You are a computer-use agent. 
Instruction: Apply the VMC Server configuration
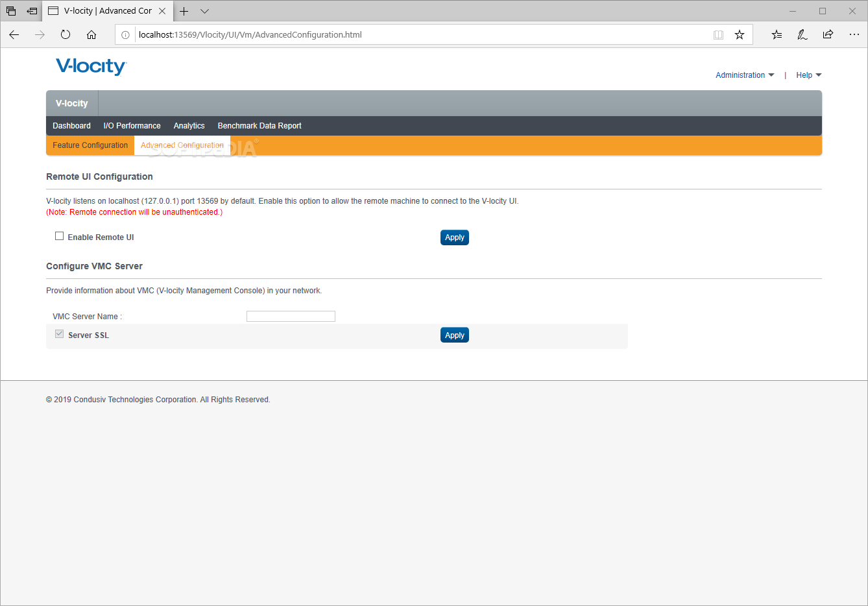point(455,335)
